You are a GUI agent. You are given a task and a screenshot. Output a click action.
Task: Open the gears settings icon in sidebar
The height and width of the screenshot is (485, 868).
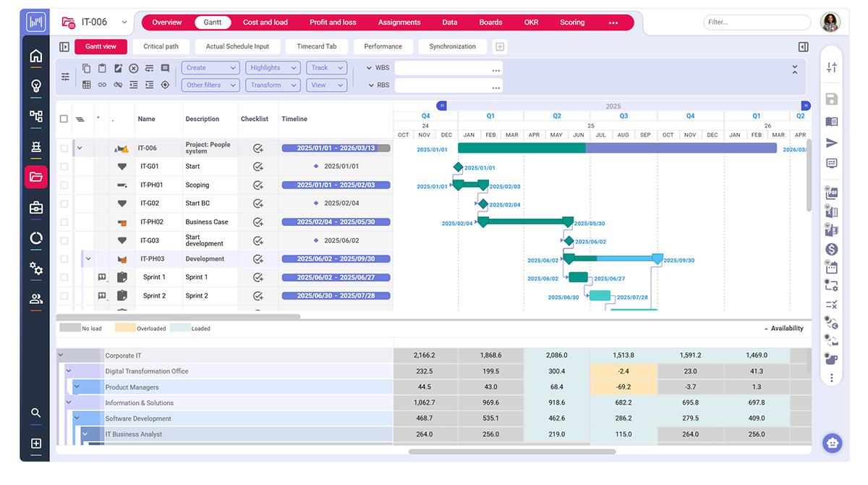(35, 269)
